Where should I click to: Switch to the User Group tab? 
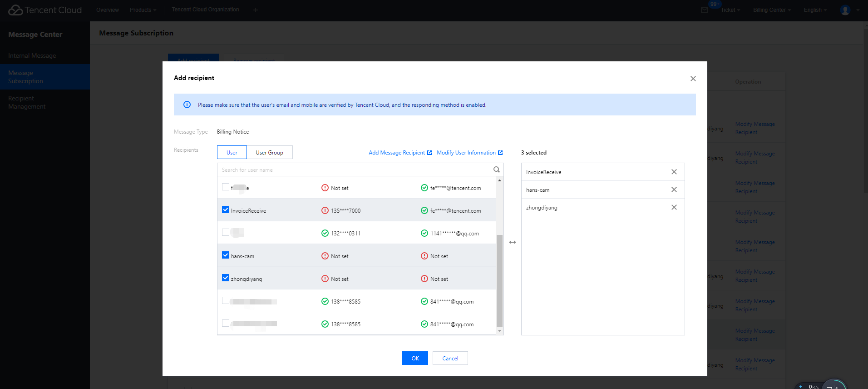click(269, 153)
